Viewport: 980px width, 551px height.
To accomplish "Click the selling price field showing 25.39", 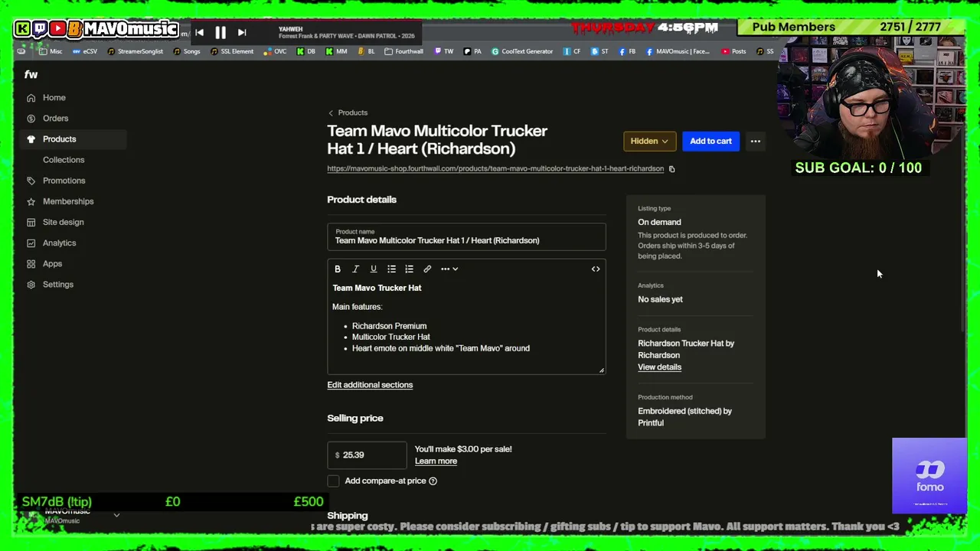I will click(x=367, y=455).
